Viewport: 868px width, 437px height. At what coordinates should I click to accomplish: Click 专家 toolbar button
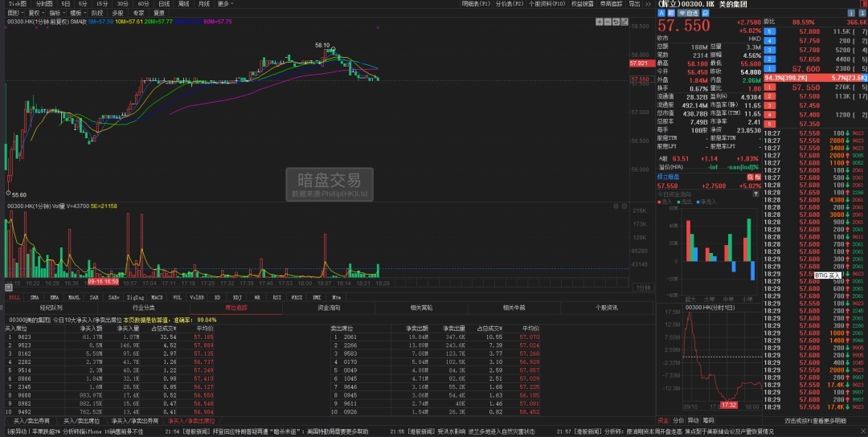coord(138,13)
